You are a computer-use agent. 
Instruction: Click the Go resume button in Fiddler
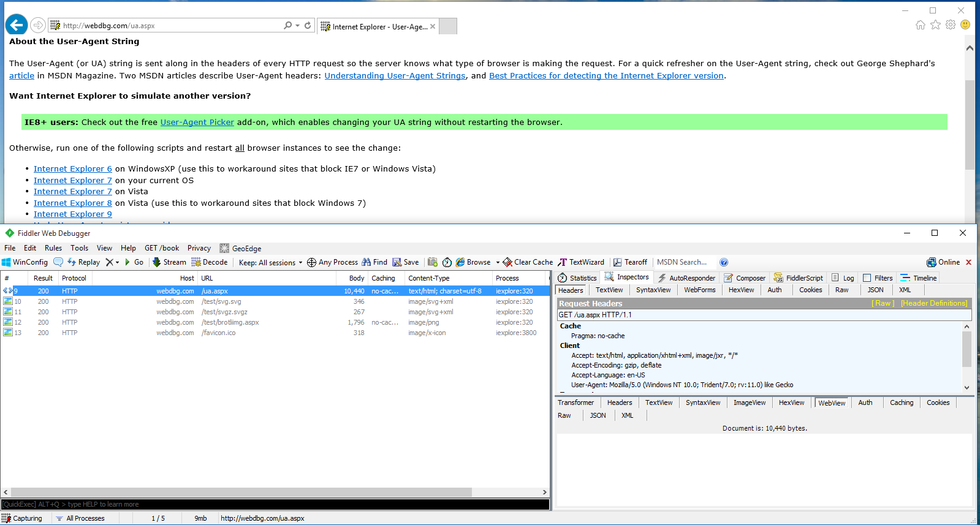(x=134, y=262)
